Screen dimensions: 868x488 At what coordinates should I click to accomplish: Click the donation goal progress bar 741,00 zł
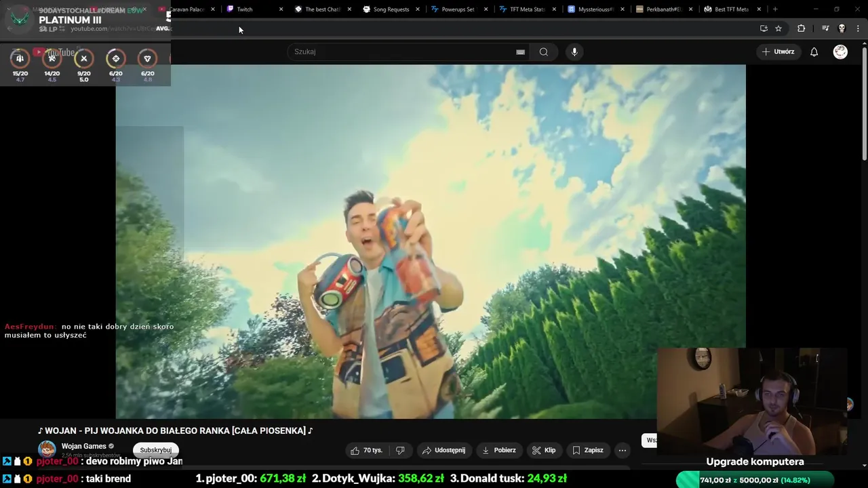click(755, 480)
